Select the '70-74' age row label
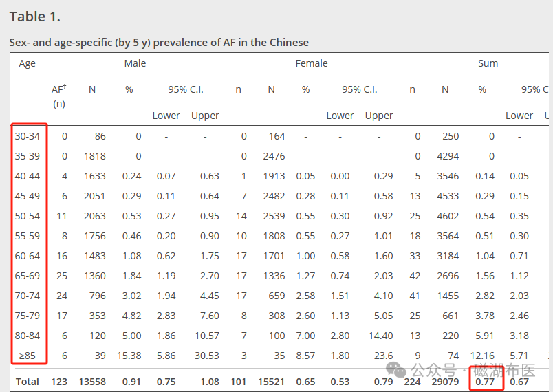The height and width of the screenshot is (392, 553). 28,296
